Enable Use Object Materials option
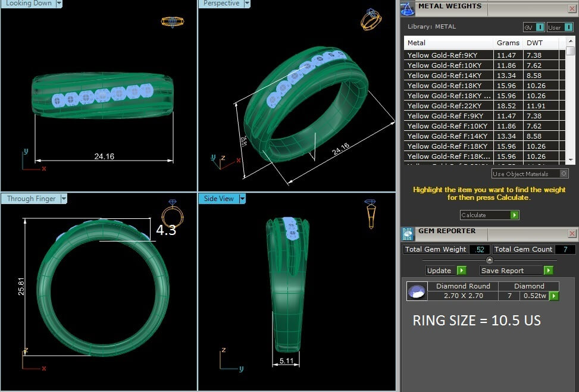Image resolution: width=579 pixels, height=392 pixels. [563, 174]
